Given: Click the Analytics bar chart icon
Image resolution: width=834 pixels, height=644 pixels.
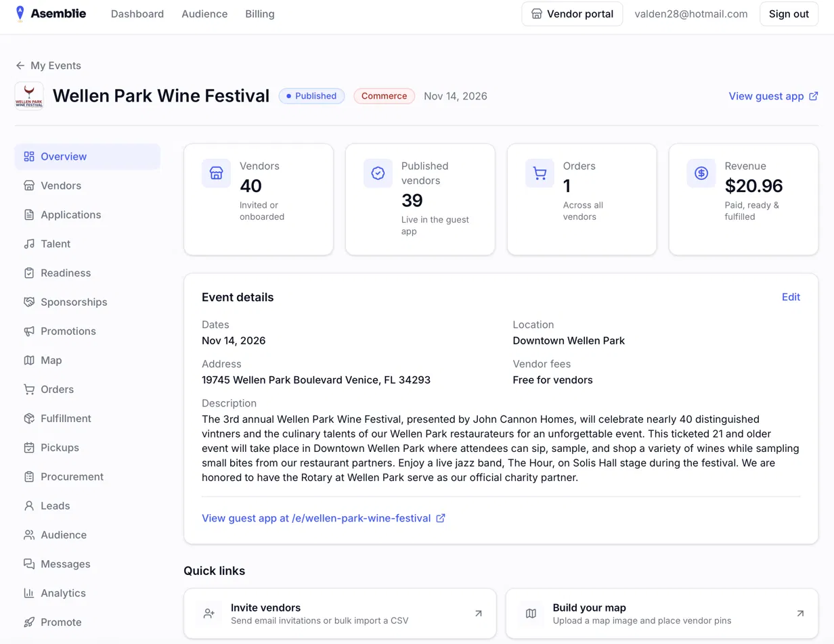Looking at the screenshot, I should 29,593.
